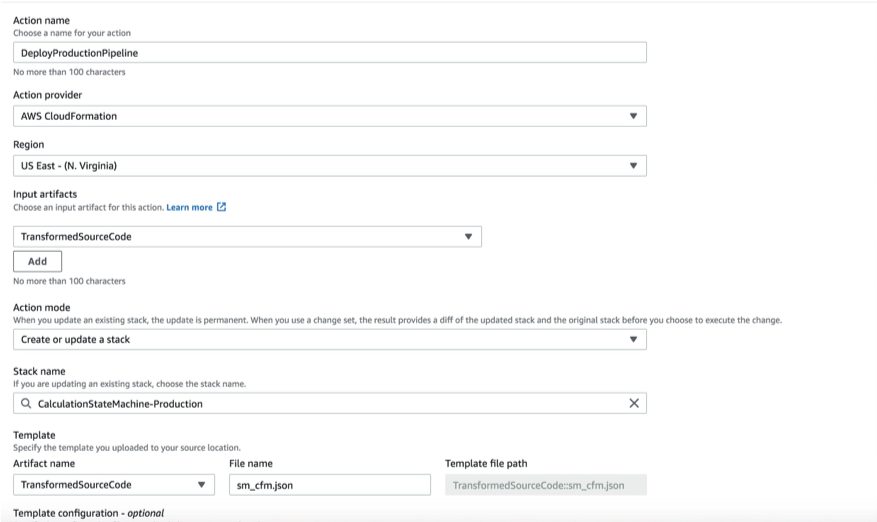This screenshot has width=877, height=522.
Task: Open the Learn more link
Action: point(189,208)
